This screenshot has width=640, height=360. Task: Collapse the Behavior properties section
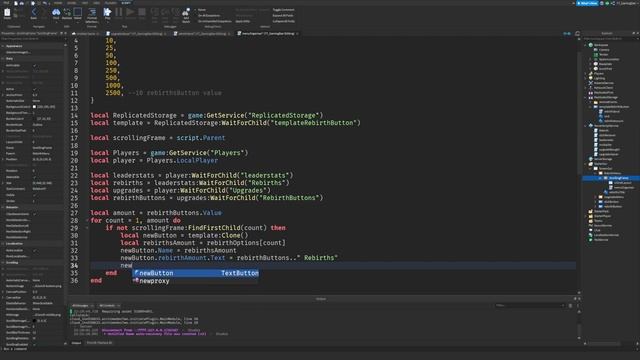3,207
